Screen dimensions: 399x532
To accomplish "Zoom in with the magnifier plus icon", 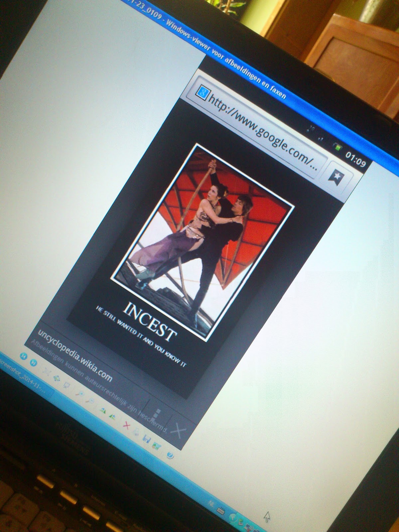I will (80, 394).
